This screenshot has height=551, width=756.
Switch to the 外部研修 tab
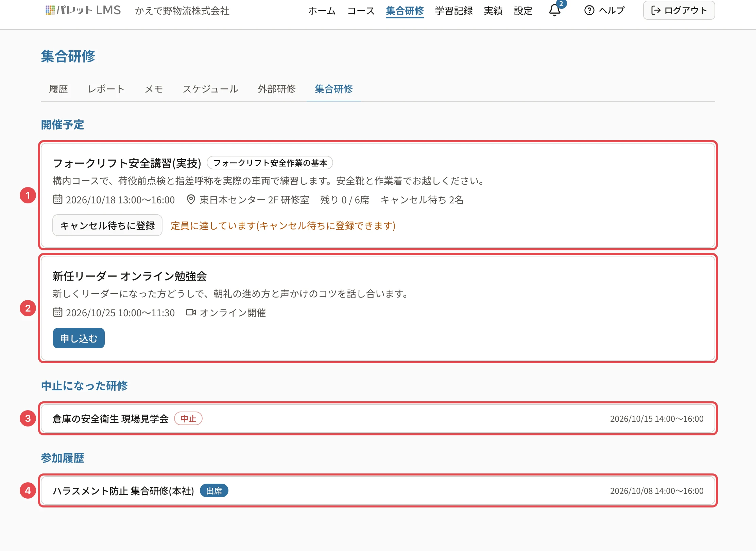click(x=277, y=89)
